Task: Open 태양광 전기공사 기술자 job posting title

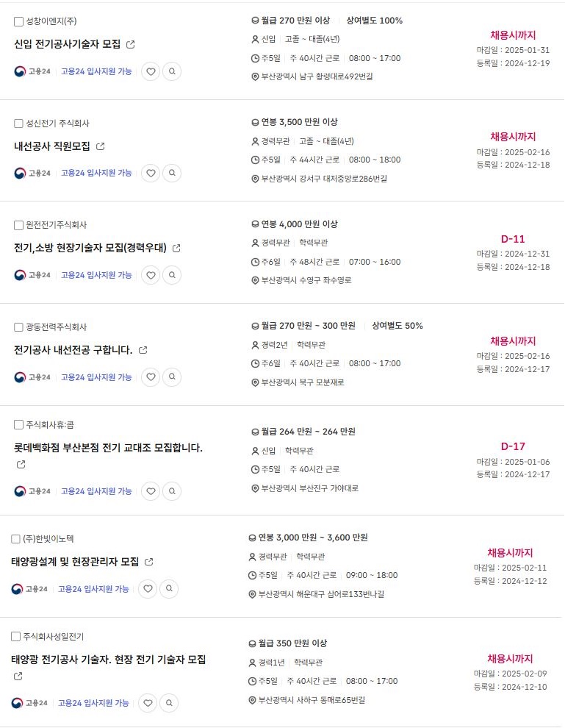Action: (x=109, y=660)
